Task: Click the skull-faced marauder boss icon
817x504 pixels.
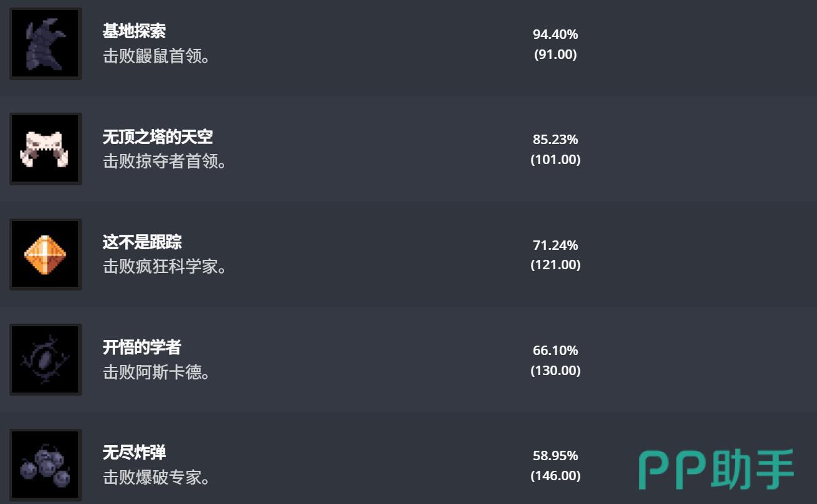Action: 46,149
